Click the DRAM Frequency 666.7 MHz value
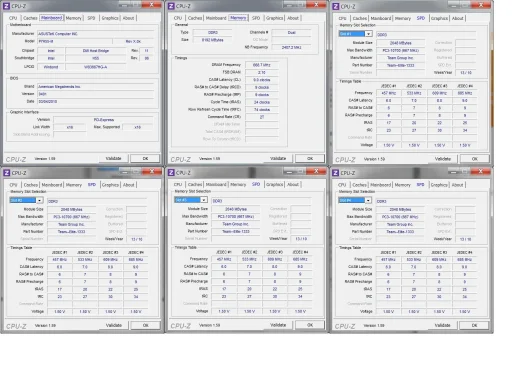The width and height of the screenshot is (527, 384). coord(262,65)
